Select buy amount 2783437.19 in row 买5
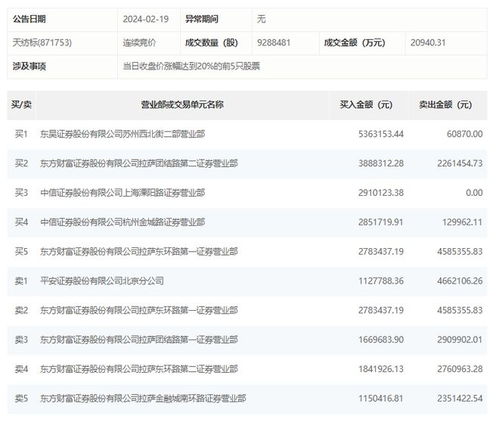The height and width of the screenshot is (425, 499). (x=381, y=251)
